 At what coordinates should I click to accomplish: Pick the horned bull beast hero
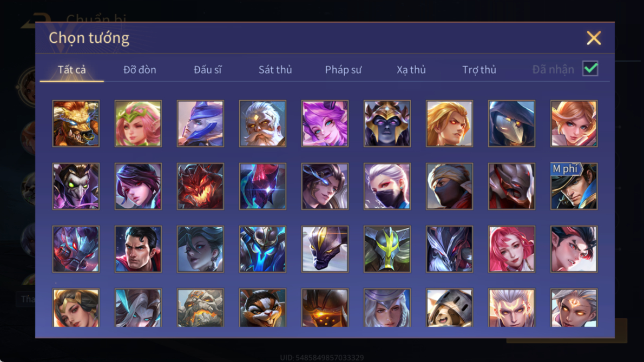[x=76, y=123]
